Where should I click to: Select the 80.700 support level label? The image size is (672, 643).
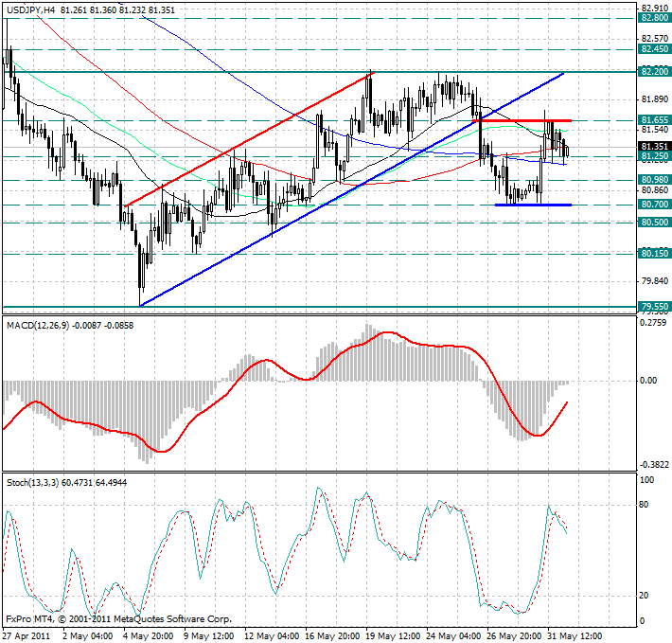pyautogui.click(x=654, y=205)
